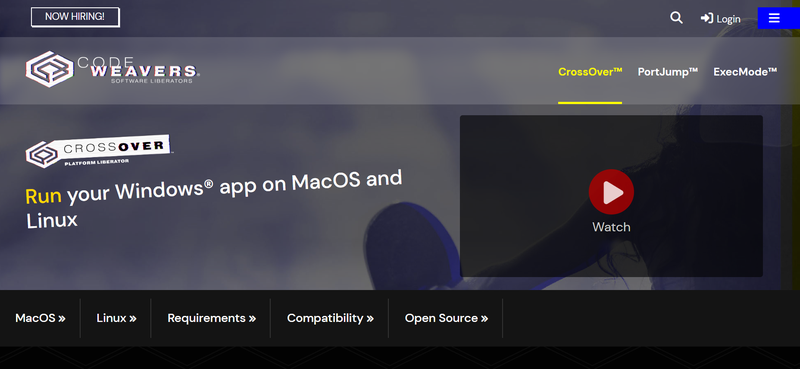Screen dimensions: 800x369
Task: Open the Requirements » link
Action: click(x=212, y=318)
